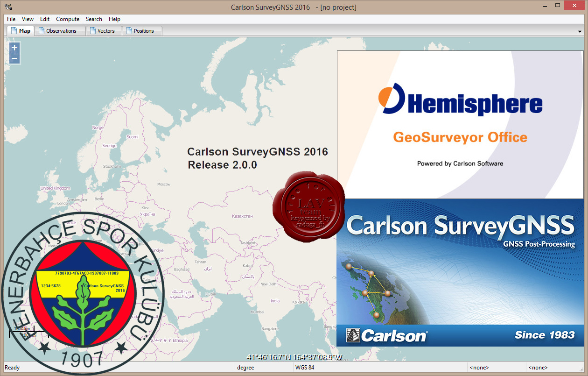The image size is (588, 376).
Task: Click the Казахстан label on the map
Action: [242, 216]
